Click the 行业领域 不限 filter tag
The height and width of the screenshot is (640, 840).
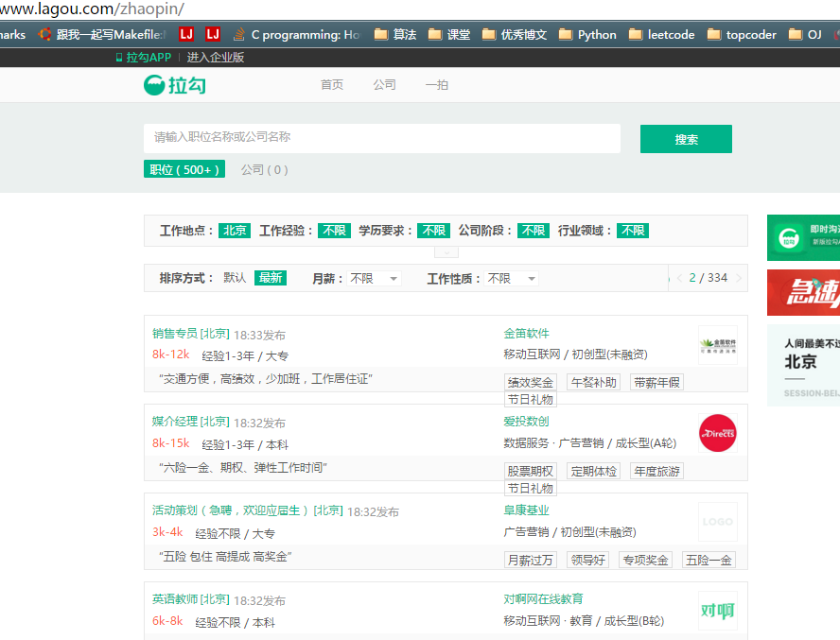633,231
